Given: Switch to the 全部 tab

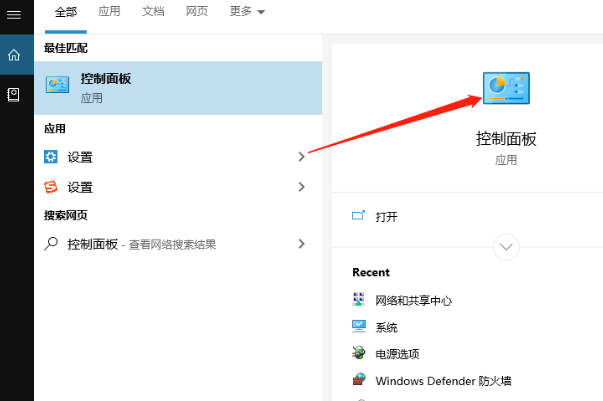Looking at the screenshot, I should 66,12.
